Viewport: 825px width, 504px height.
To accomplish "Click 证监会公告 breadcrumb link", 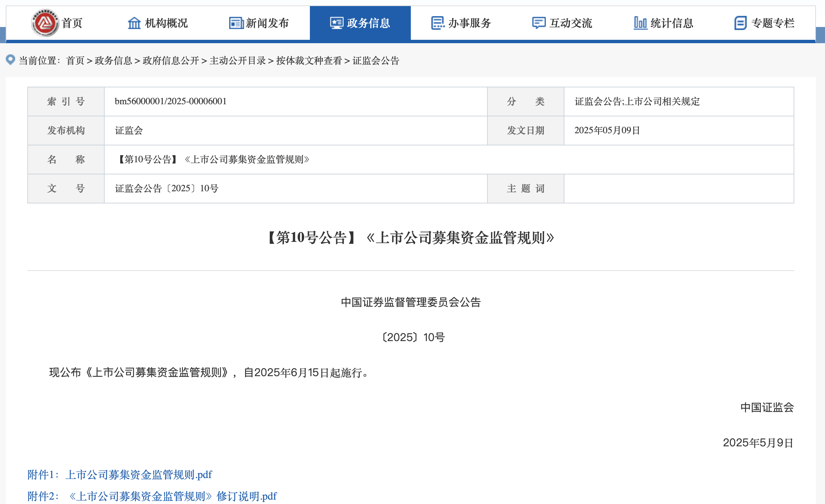I will [376, 61].
